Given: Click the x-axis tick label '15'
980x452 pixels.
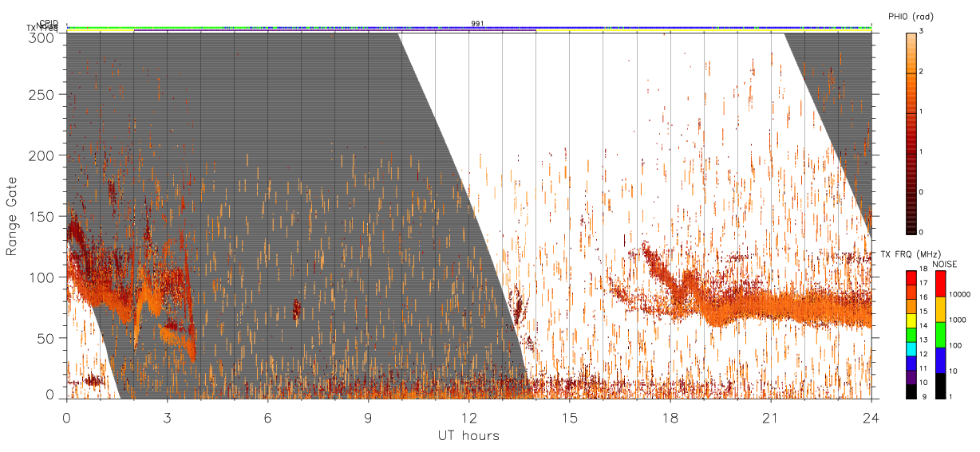Looking at the screenshot, I should tap(569, 417).
